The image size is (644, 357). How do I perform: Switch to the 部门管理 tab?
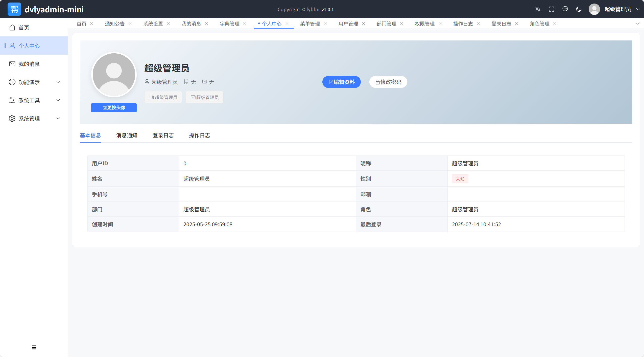[387, 24]
